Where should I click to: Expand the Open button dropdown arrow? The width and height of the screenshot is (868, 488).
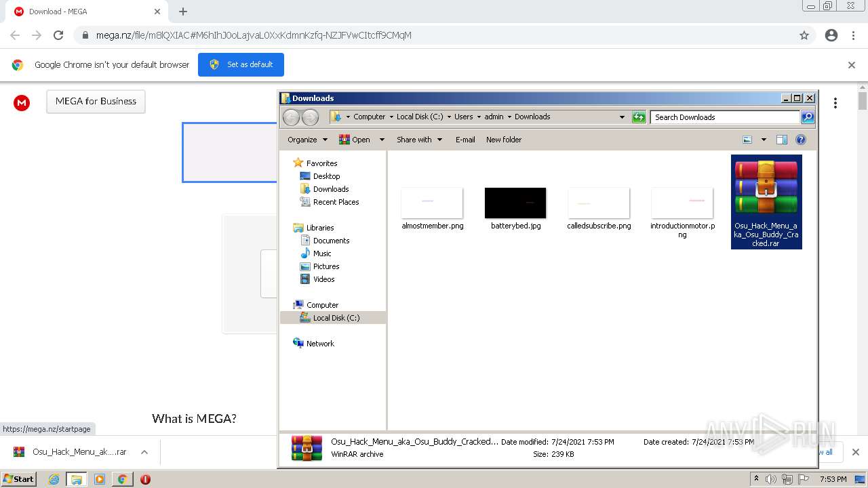pyautogui.click(x=382, y=140)
